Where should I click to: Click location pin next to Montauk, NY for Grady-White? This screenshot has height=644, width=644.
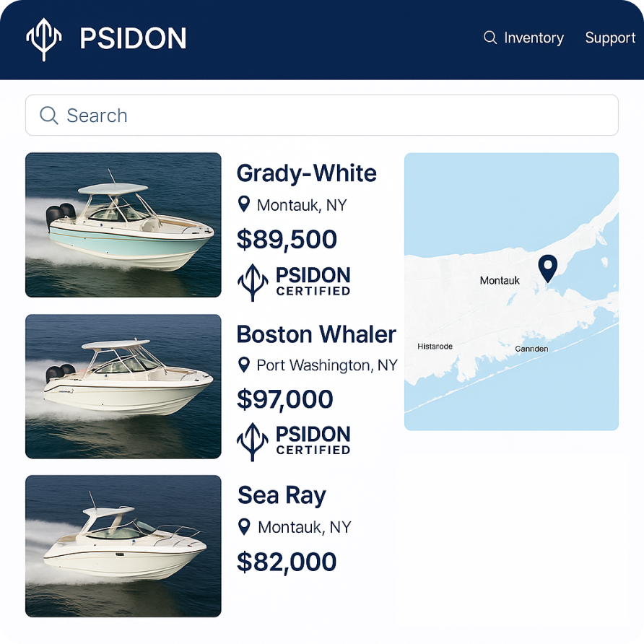pos(244,205)
